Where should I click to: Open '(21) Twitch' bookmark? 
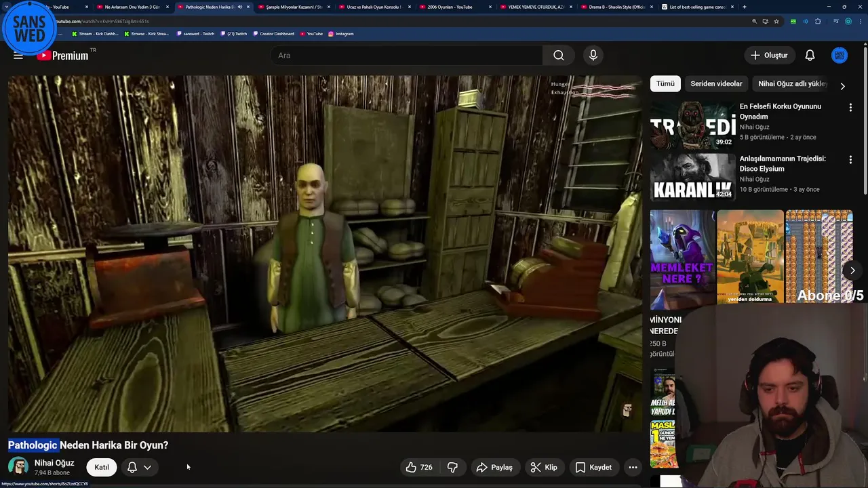(x=234, y=33)
